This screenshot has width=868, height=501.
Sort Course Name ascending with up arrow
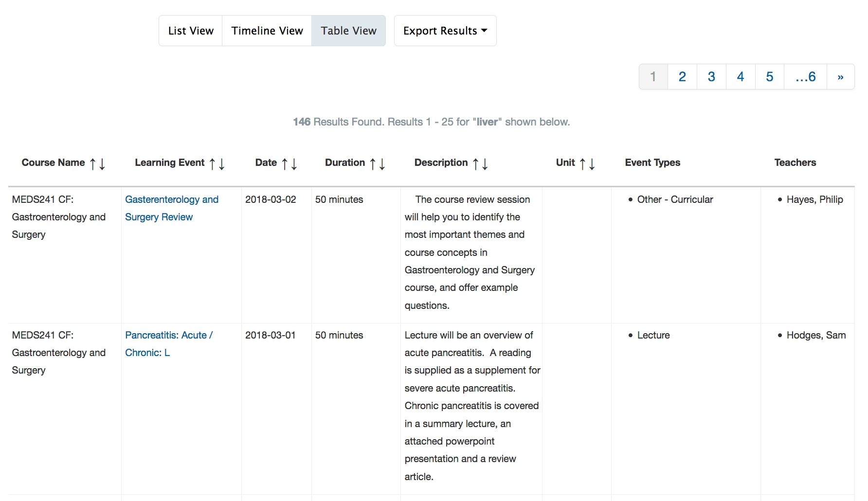click(x=92, y=164)
